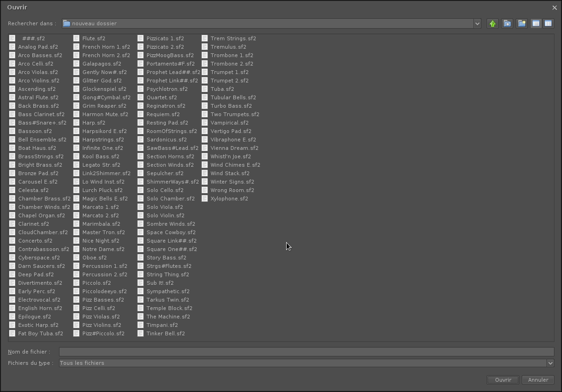The image size is (562, 392).
Task: Click file icon beside Analog Pad.sf2
Action: click(12, 47)
